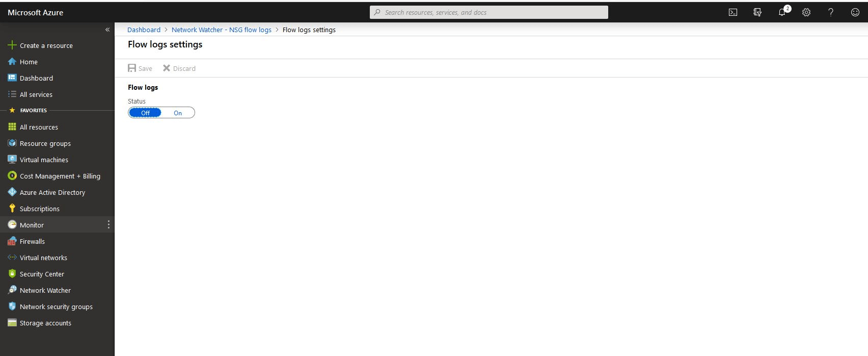Screen dimensions: 868x356
Task: Open the notifications bell
Action: [x=782, y=12]
